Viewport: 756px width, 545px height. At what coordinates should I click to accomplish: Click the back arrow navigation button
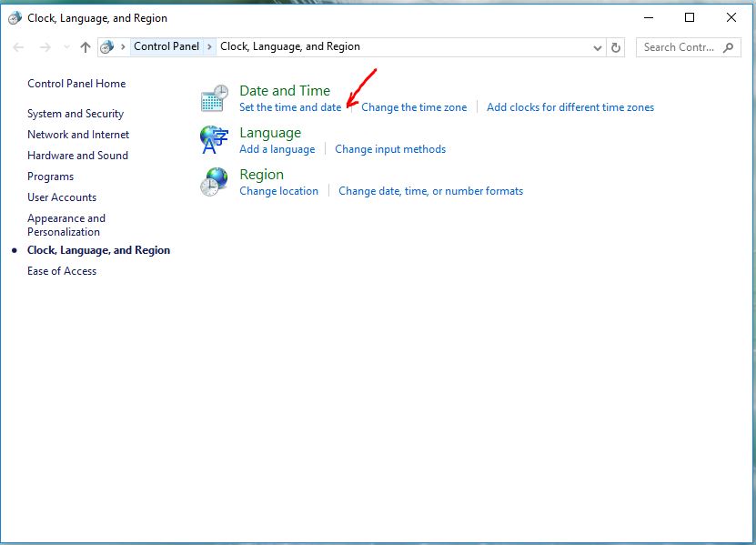(19, 47)
